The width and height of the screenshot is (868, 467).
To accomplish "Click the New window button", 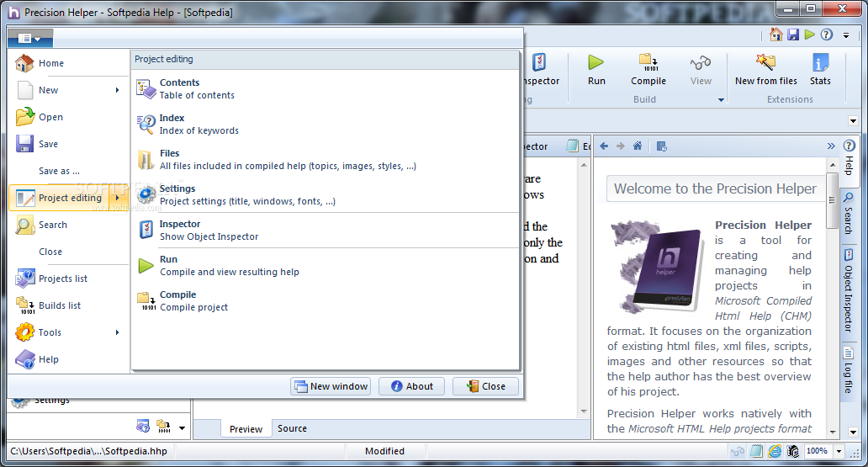I will [x=331, y=386].
